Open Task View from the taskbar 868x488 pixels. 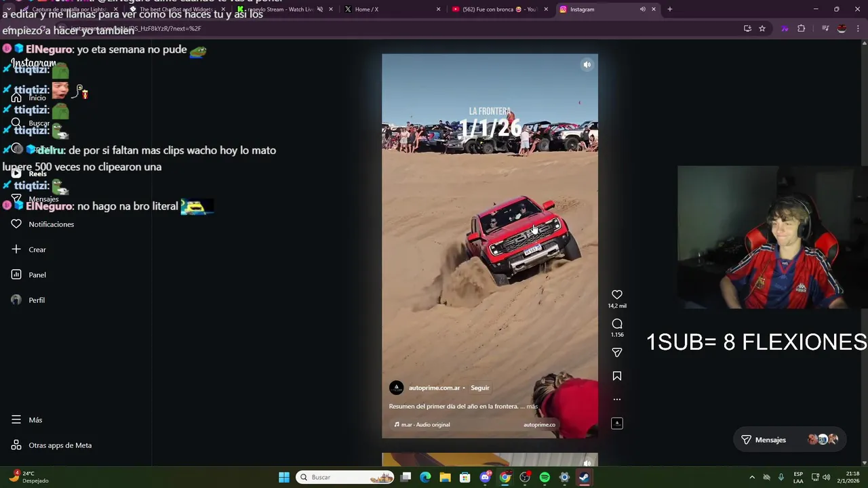pyautogui.click(x=406, y=477)
